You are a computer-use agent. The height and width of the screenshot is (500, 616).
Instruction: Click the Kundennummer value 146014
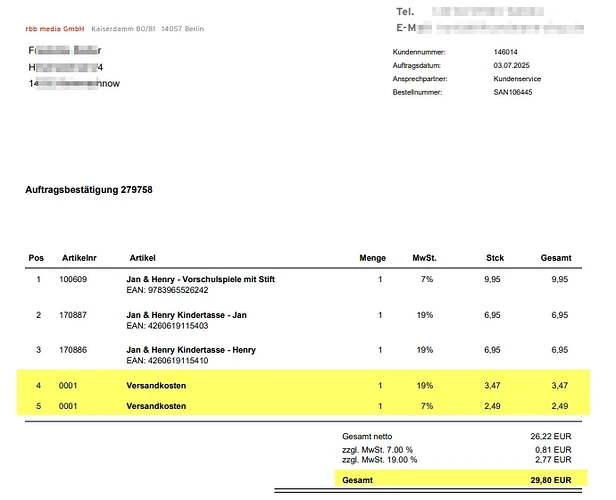505,52
